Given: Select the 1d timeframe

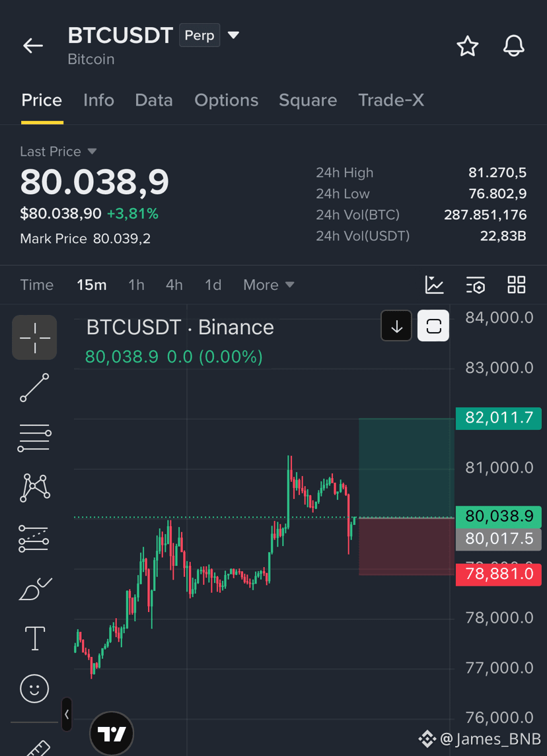Looking at the screenshot, I should pyautogui.click(x=213, y=285).
